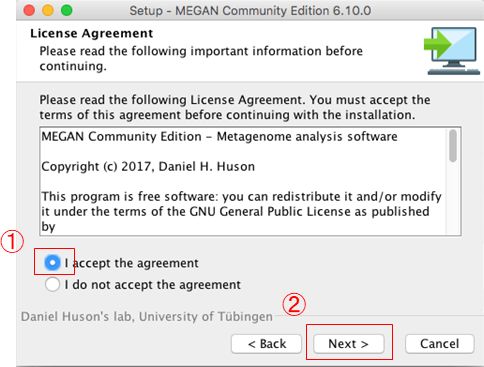
Task: Minimize the window using the yellow button
Action: [x=48, y=10]
